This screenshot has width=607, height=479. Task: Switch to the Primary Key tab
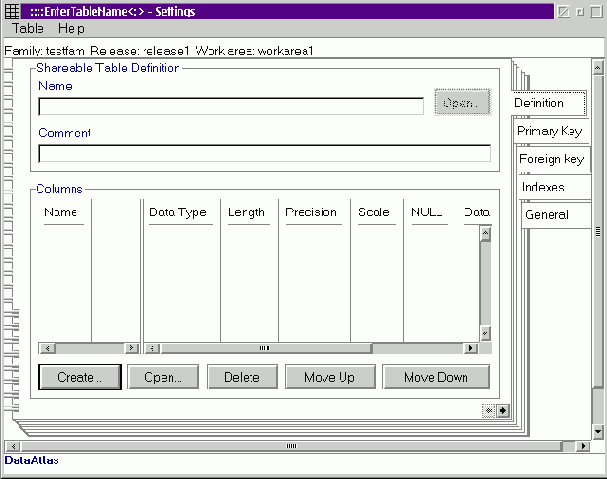(548, 131)
